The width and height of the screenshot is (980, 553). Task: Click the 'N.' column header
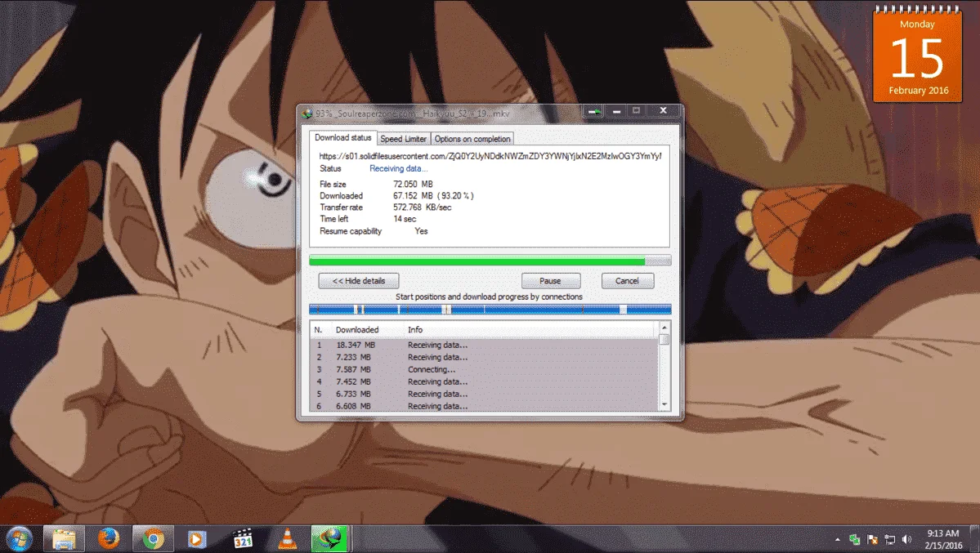pos(318,330)
